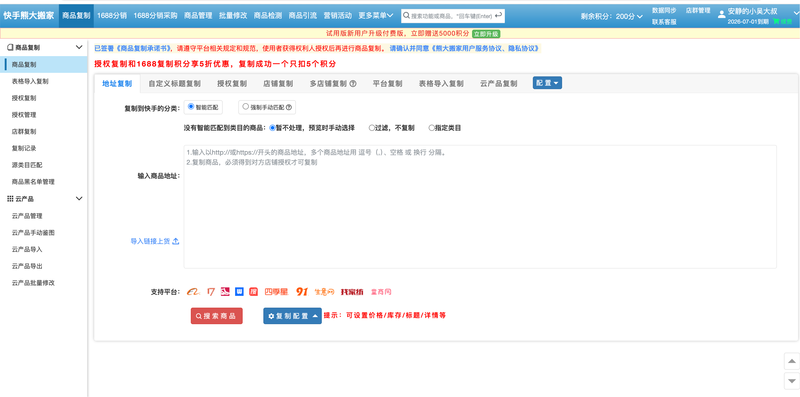Open 商品检测 in top menu
This screenshot has width=800, height=397.
[268, 16]
